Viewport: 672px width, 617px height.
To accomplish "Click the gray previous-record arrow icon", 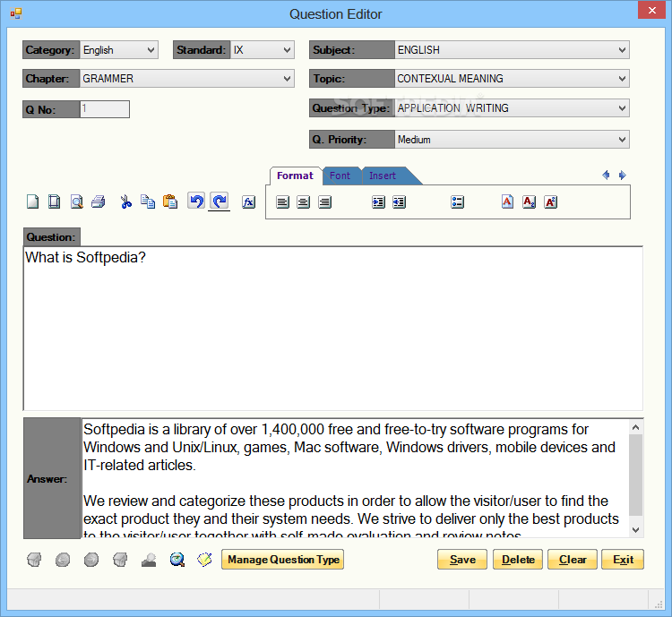I will click(x=63, y=559).
